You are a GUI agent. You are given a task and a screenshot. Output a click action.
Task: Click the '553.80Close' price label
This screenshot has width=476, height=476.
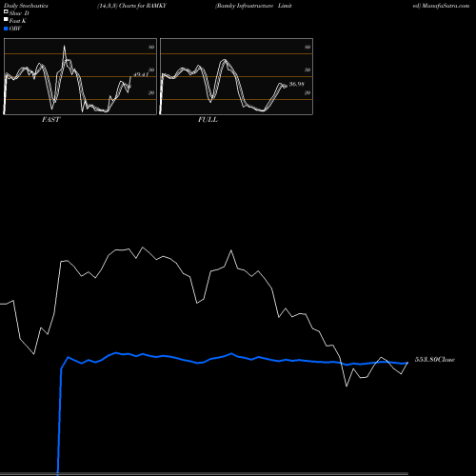435,360
